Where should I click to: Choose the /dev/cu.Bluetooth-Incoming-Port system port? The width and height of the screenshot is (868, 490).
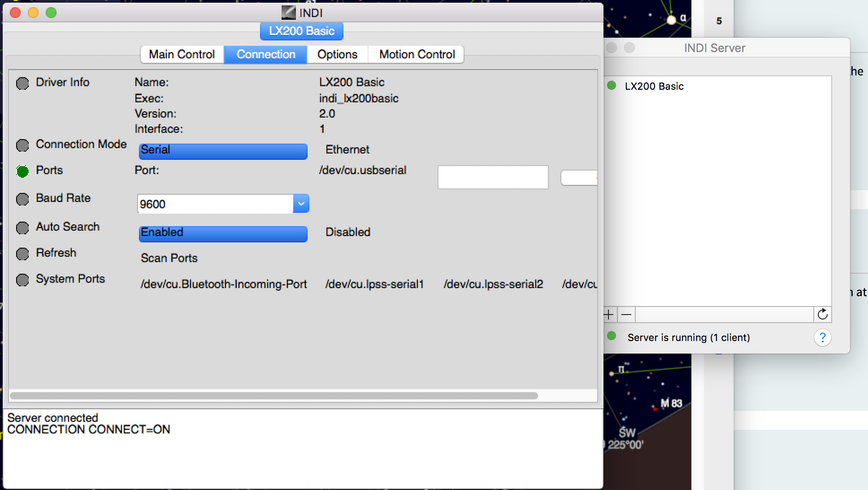click(224, 284)
